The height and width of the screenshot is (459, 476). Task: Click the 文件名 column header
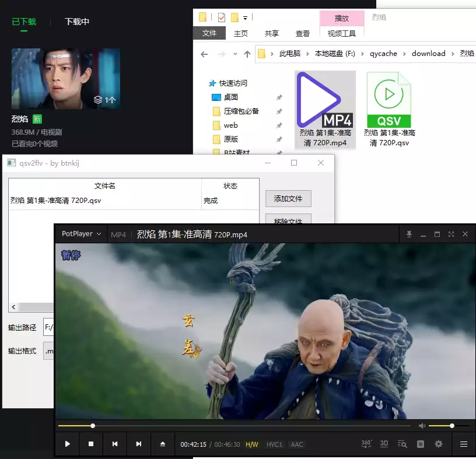coord(105,186)
